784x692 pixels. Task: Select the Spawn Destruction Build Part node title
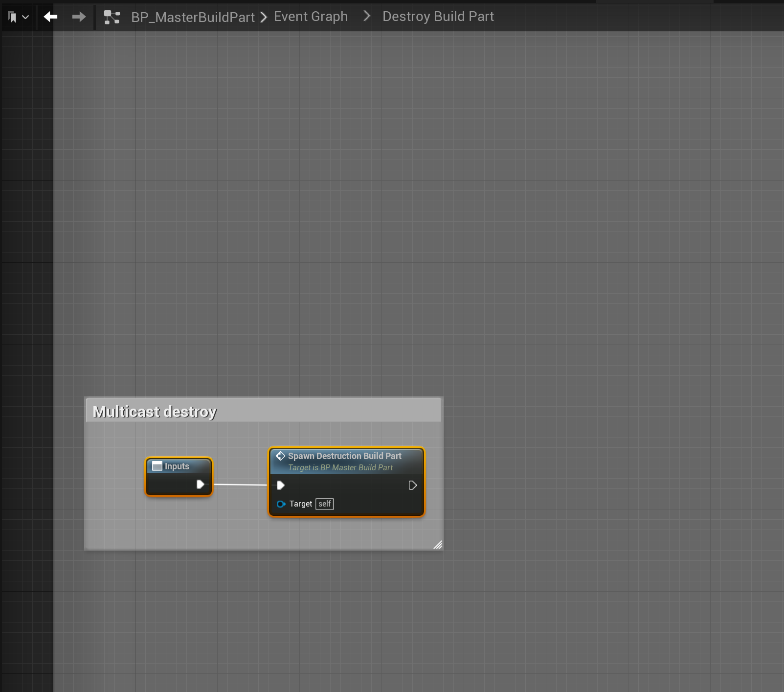point(344,456)
